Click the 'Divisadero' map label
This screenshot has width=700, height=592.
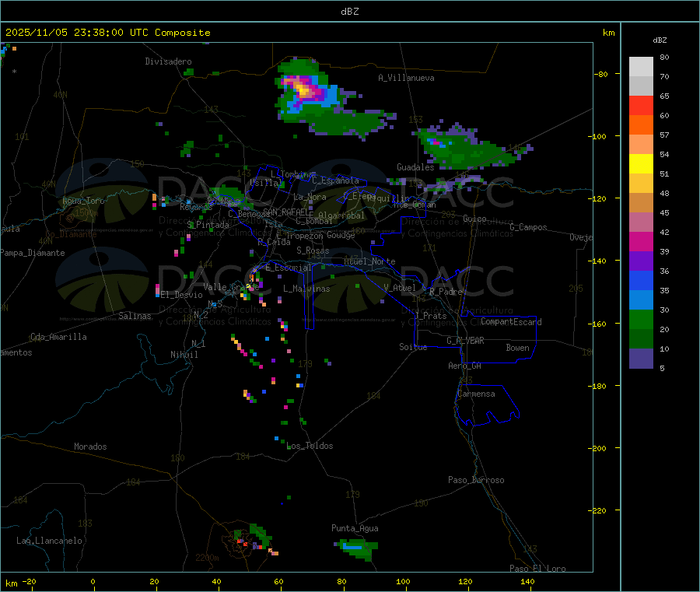168,61
